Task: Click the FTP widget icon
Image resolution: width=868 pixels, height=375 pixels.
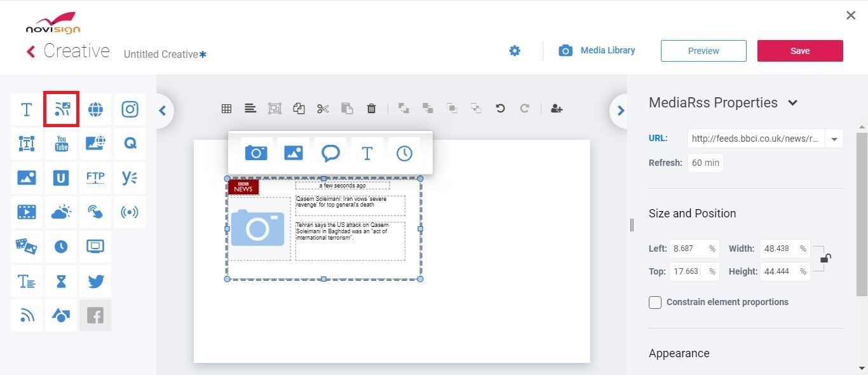Action: pos(95,178)
